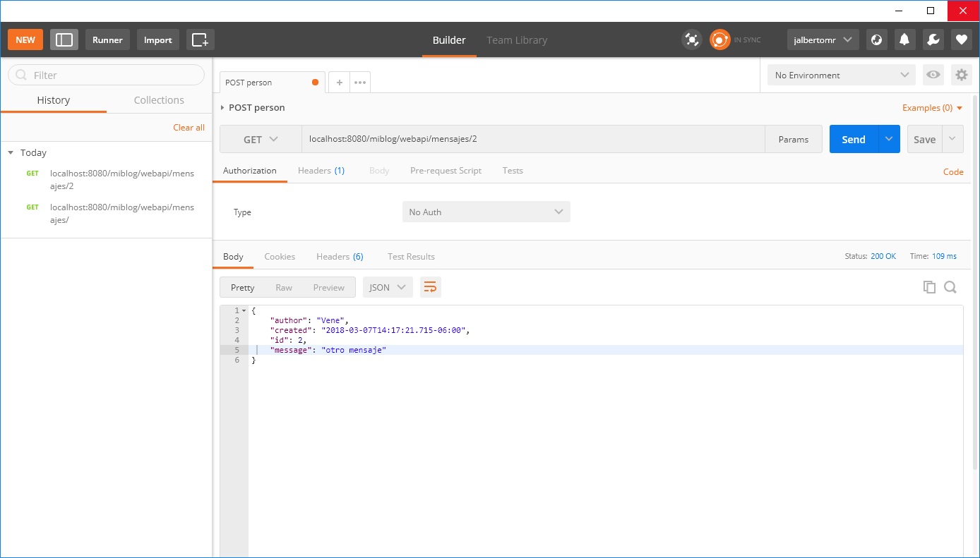980x558 pixels.
Task: Collapse the Today history group
Action: 11,152
